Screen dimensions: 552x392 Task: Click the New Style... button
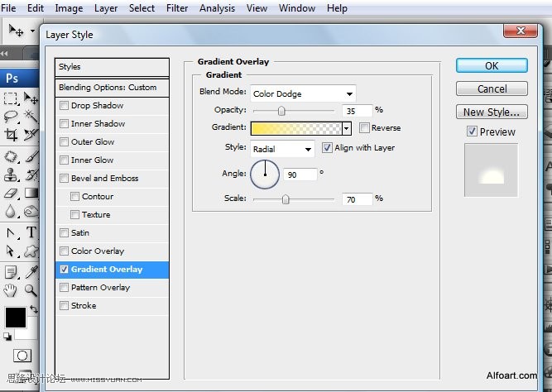click(x=492, y=112)
